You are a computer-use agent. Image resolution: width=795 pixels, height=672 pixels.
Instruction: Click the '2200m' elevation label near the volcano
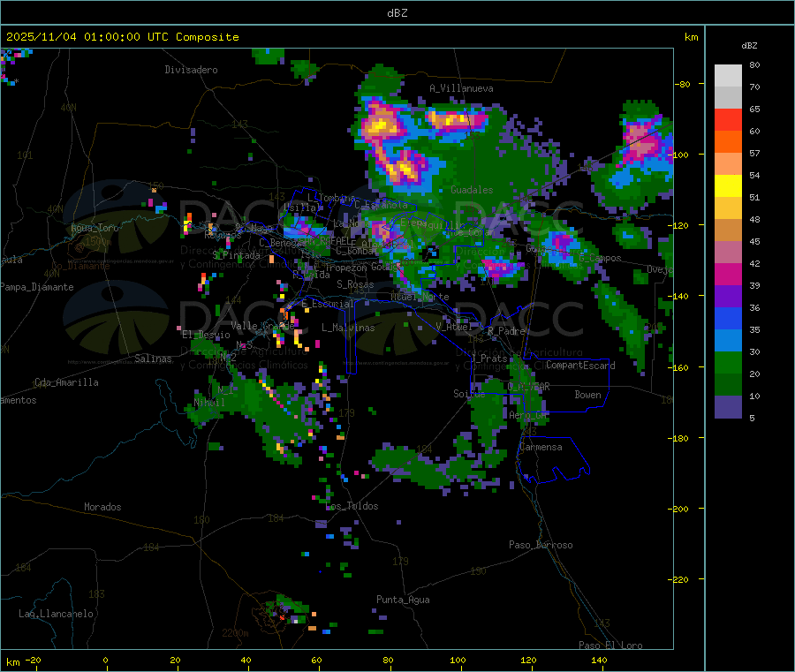click(x=235, y=633)
